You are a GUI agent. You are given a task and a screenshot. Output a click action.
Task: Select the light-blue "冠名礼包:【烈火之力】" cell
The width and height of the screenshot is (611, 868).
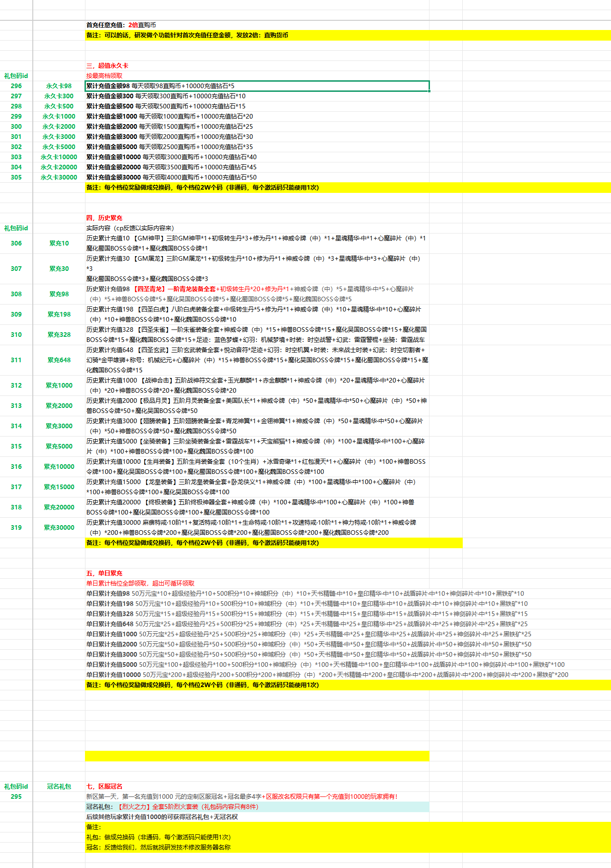[257, 807]
